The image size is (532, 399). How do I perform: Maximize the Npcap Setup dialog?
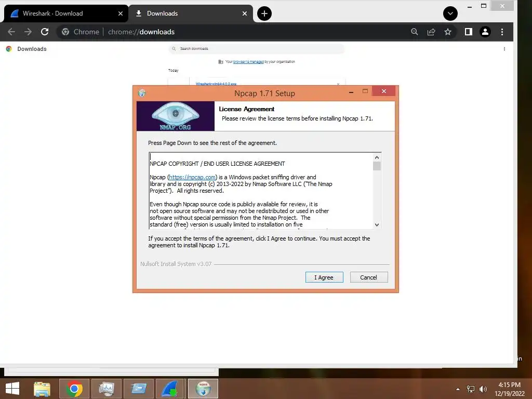pos(365,91)
